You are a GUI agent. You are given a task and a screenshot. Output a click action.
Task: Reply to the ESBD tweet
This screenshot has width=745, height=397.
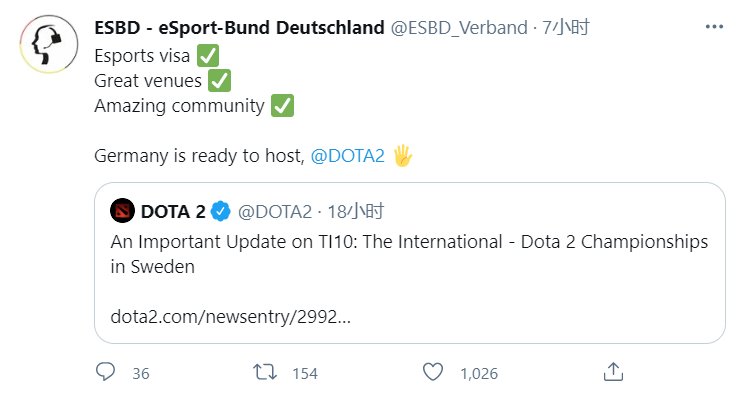[105, 372]
